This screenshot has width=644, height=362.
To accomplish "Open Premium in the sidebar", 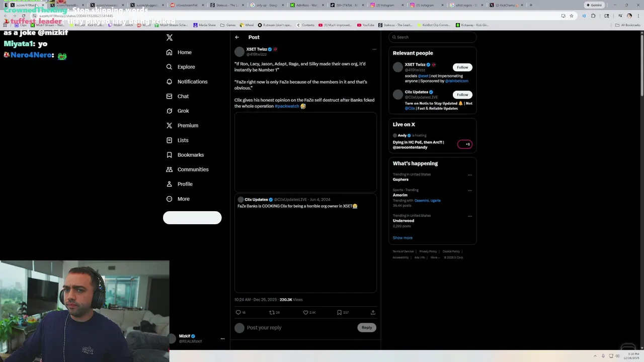I will tap(182, 125).
